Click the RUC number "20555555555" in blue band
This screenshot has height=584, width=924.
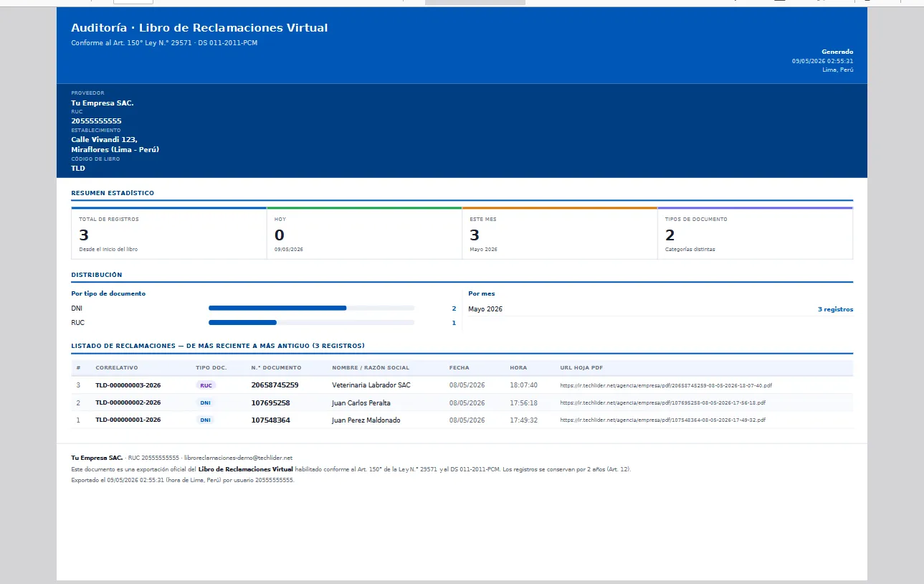[x=96, y=121]
